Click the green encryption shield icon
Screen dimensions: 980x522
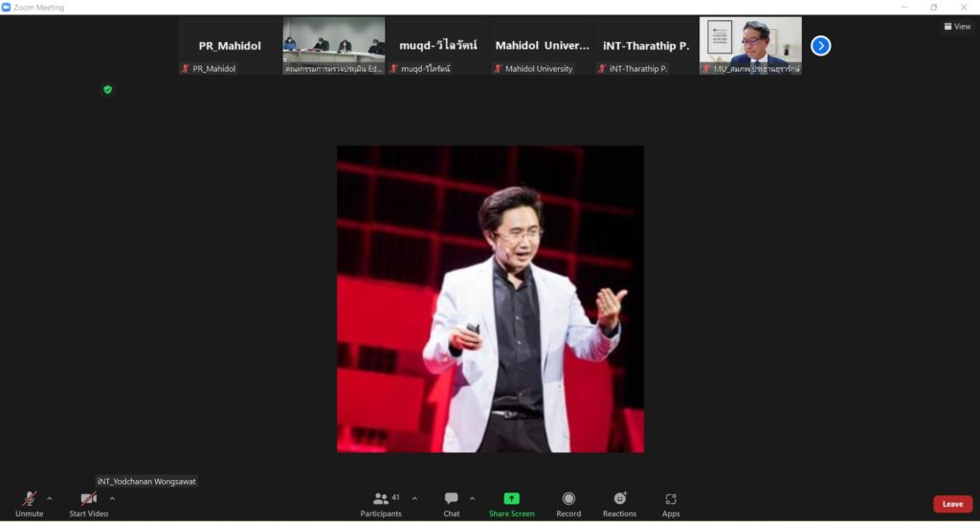pos(108,89)
